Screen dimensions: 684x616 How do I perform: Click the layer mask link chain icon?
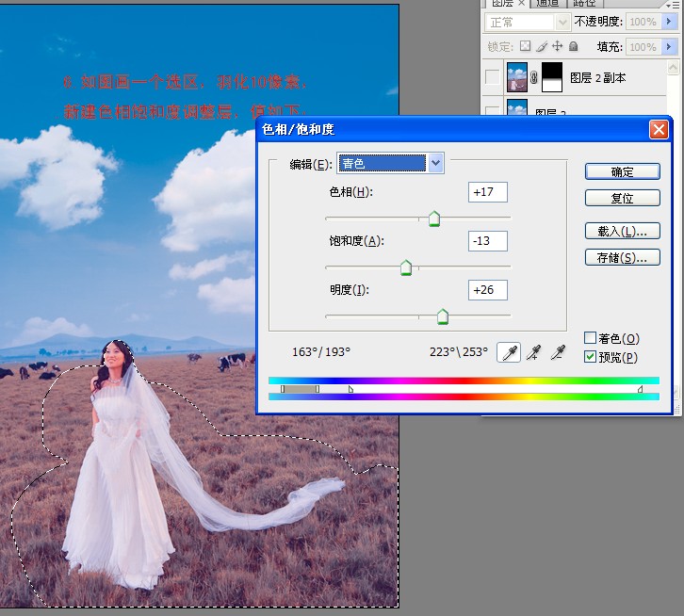(534, 77)
